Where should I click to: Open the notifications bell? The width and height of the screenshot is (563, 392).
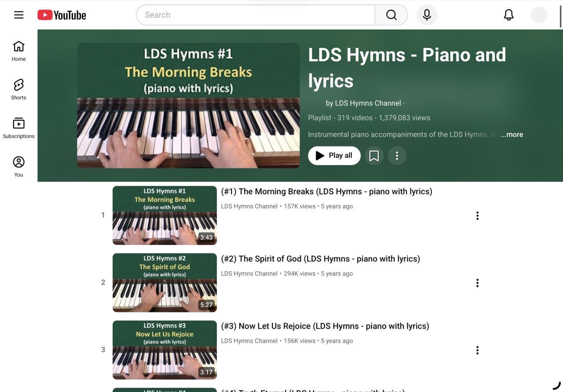coord(508,15)
